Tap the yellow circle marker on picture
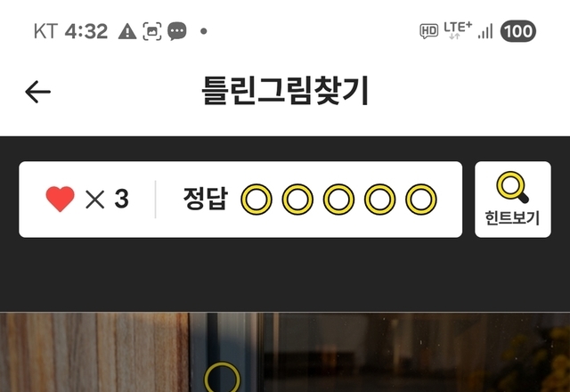570x392 pixels. 222,378
